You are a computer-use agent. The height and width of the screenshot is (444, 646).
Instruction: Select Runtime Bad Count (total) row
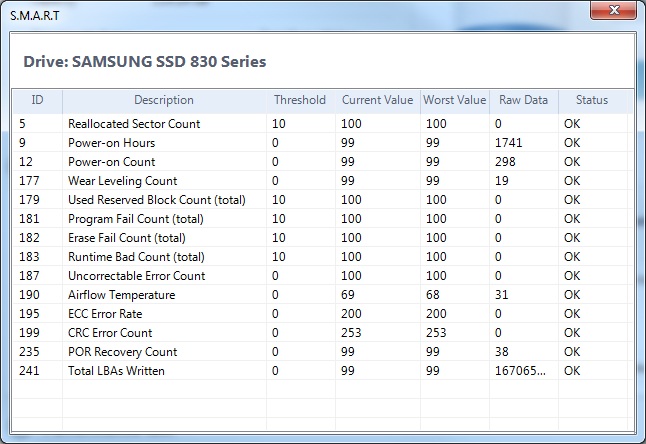coord(323,257)
